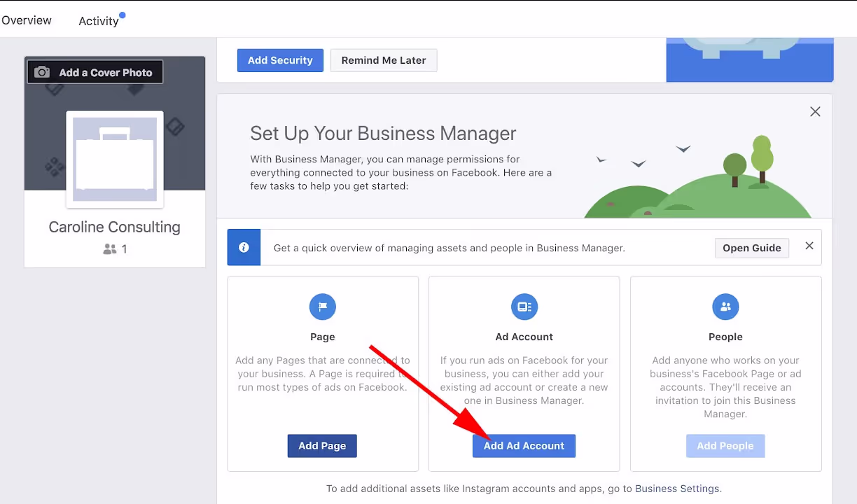857x504 pixels.
Task: Click the Open Guide button
Action: [x=752, y=248]
